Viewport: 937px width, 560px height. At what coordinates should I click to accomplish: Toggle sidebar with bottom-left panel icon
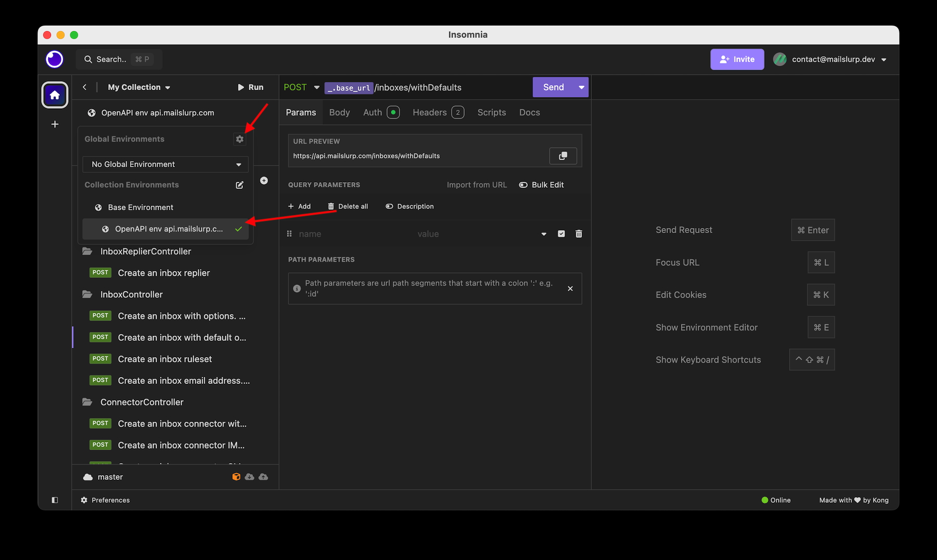[55, 500]
